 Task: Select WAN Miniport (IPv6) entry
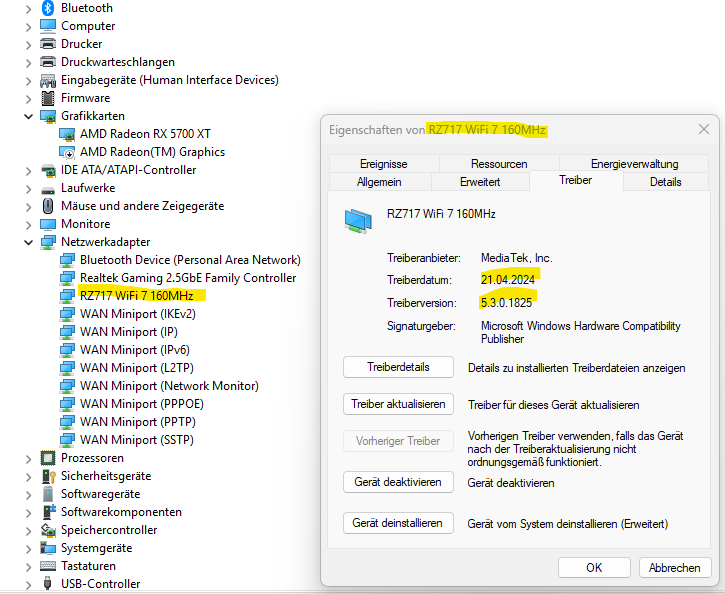point(135,350)
